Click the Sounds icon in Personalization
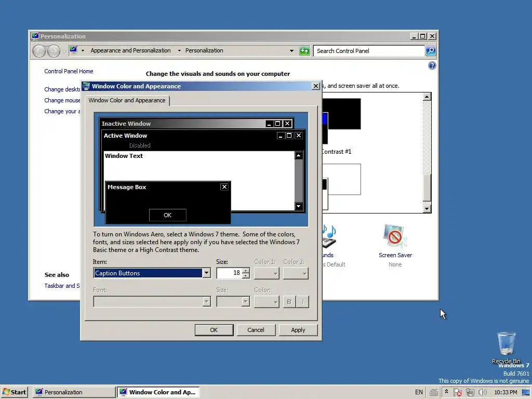The height and width of the screenshot is (399, 532). [x=329, y=237]
